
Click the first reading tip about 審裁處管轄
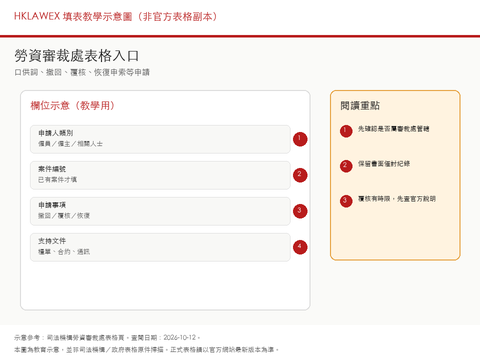pyautogui.click(x=393, y=129)
